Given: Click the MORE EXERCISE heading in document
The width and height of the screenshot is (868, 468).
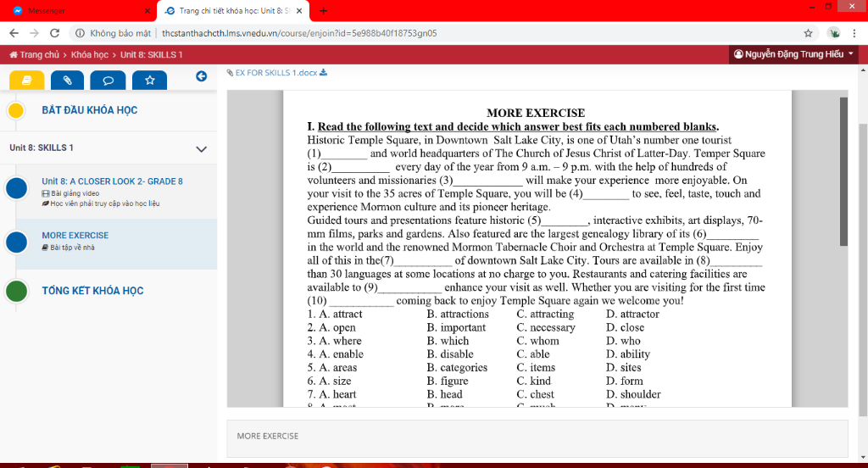Looking at the screenshot, I should click(536, 113).
